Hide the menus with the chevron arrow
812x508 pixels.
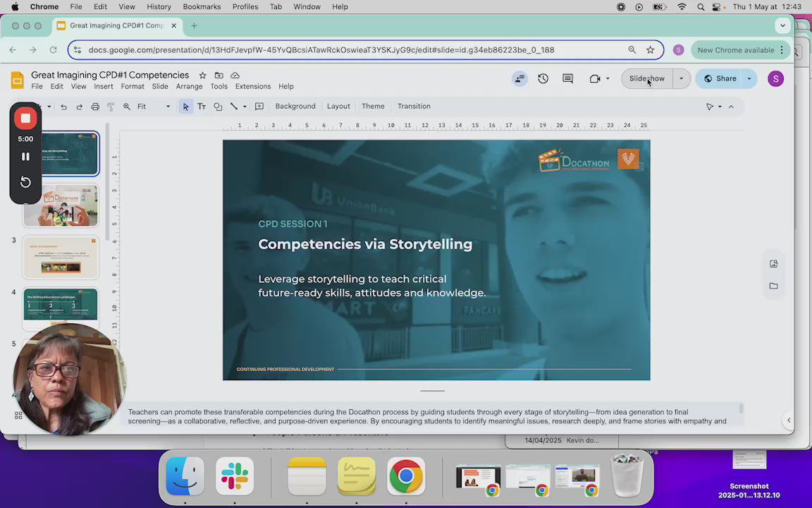click(731, 107)
